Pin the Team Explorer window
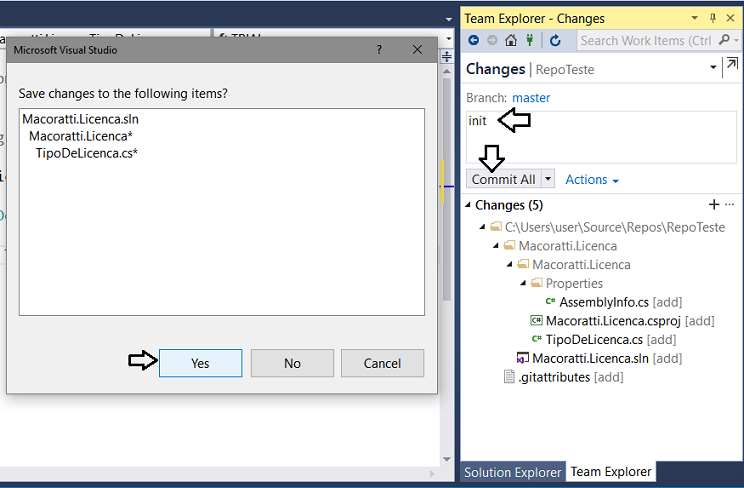This screenshot has width=744, height=488. [713, 18]
